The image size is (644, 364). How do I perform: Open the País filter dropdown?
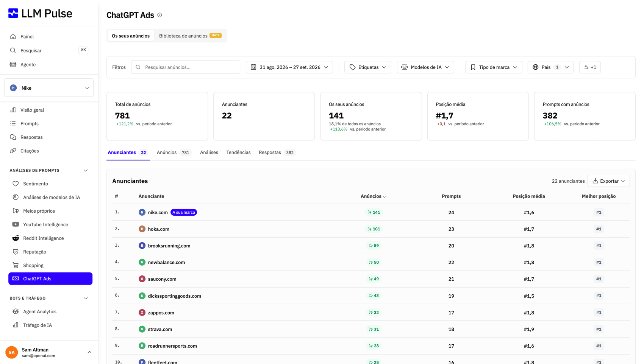point(550,67)
